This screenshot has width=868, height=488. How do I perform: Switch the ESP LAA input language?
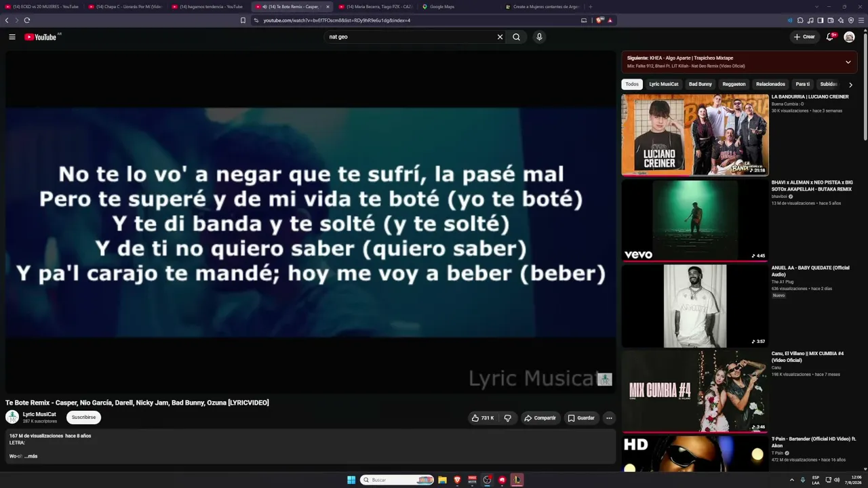click(816, 480)
